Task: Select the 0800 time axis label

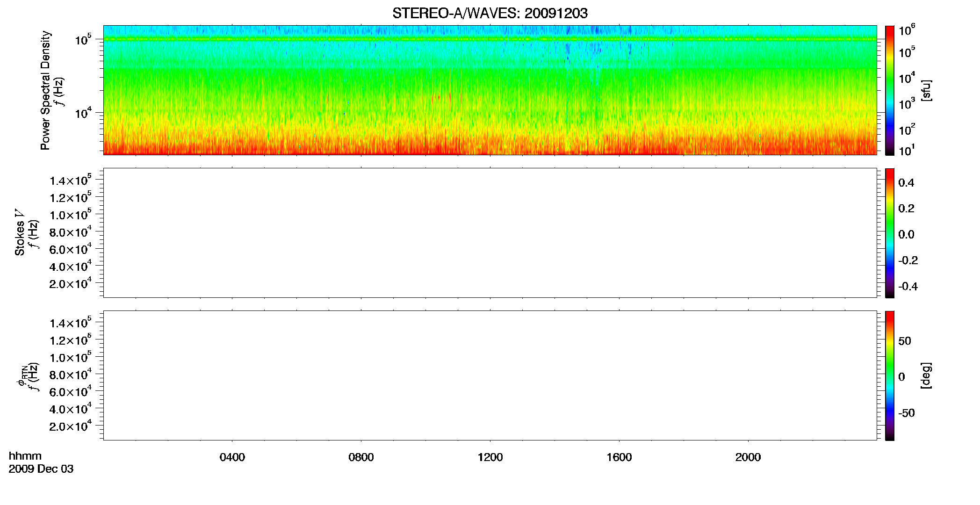Action: pyautogui.click(x=361, y=457)
